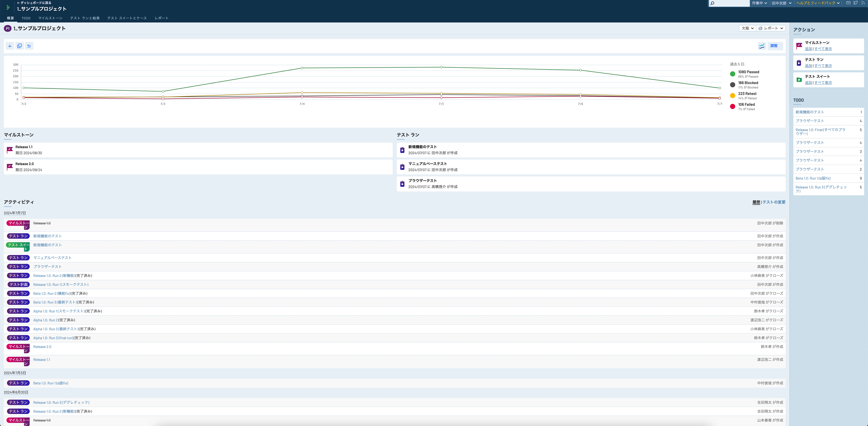
Task: Open Alpha 1.0: Run 3 (final run) activity link
Action: tap(53, 338)
